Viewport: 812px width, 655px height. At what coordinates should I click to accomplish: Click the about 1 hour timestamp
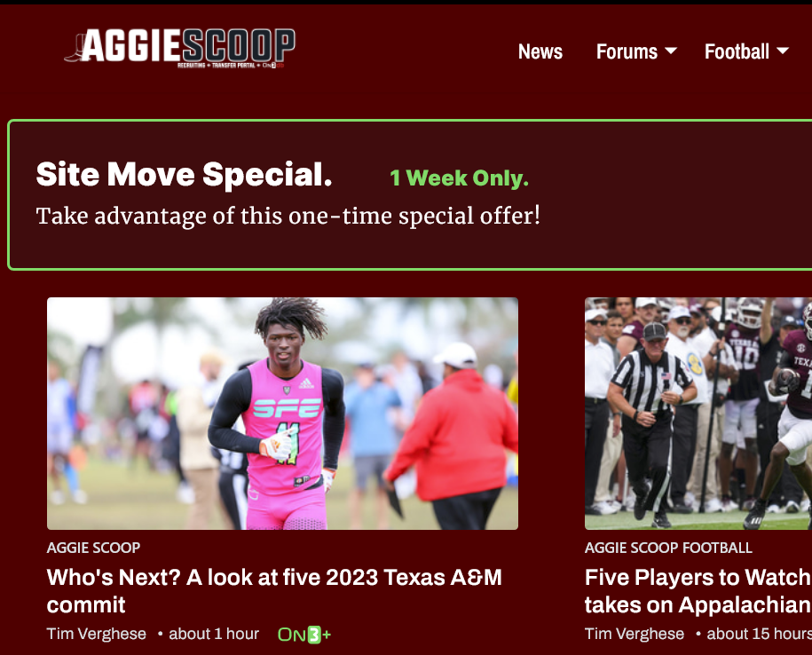click(214, 634)
